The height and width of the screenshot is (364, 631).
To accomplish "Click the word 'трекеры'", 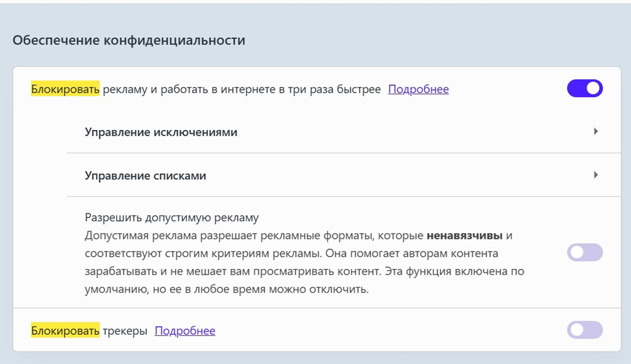I will point(125,331).
